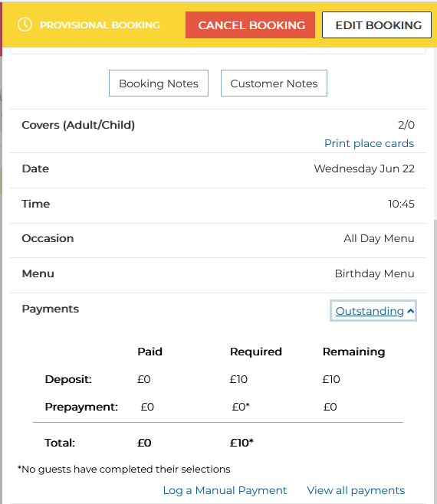Click the 10:45 time value
Screen dimensions: 437x504
click(401, 204)
